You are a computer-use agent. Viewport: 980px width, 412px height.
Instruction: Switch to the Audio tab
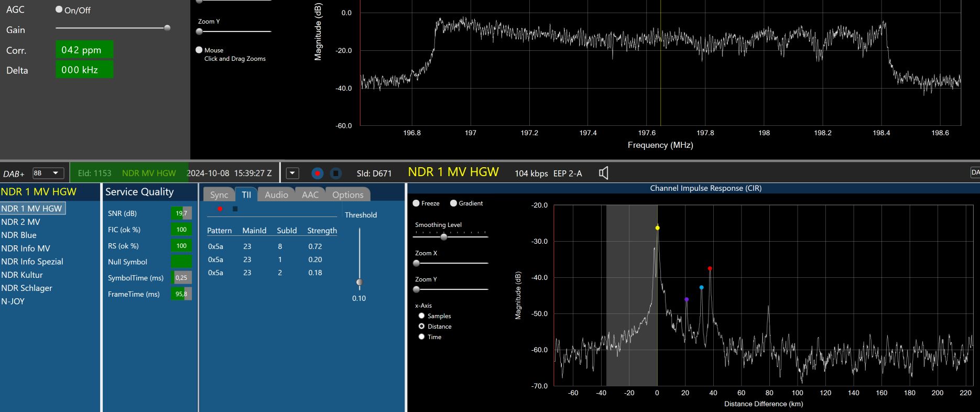[276, 194]
